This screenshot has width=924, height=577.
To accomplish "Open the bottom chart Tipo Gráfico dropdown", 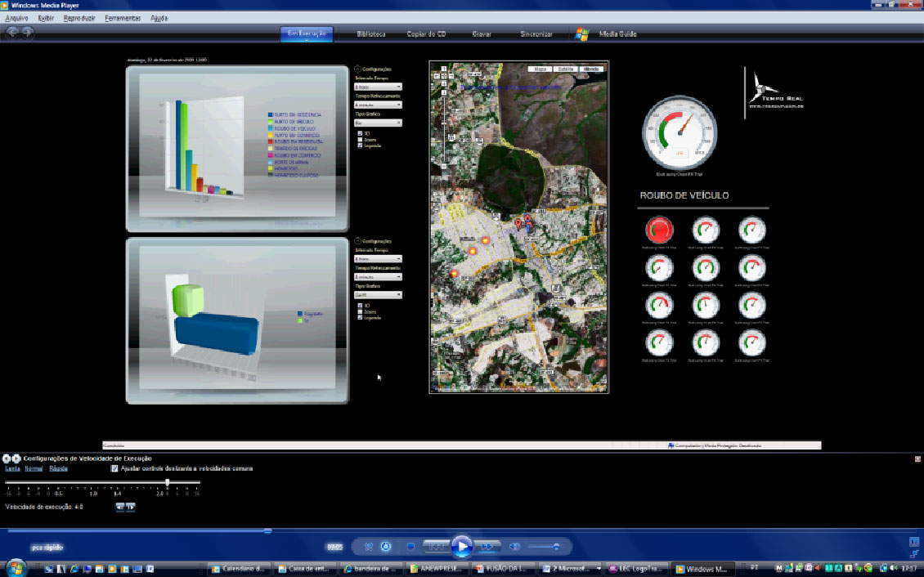I will pos(378,295).
